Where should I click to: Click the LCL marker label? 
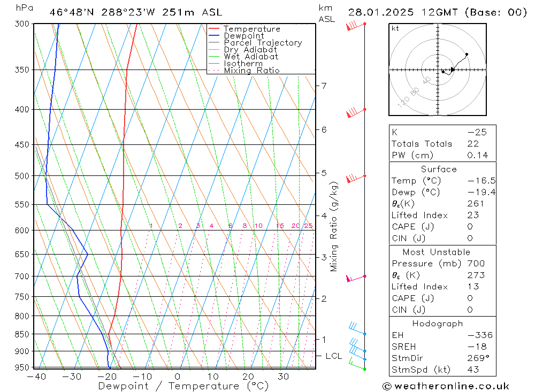(333, 356)
